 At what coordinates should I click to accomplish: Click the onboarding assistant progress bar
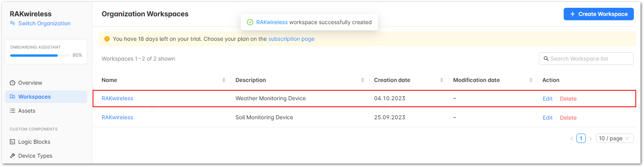tap(39, 56)
